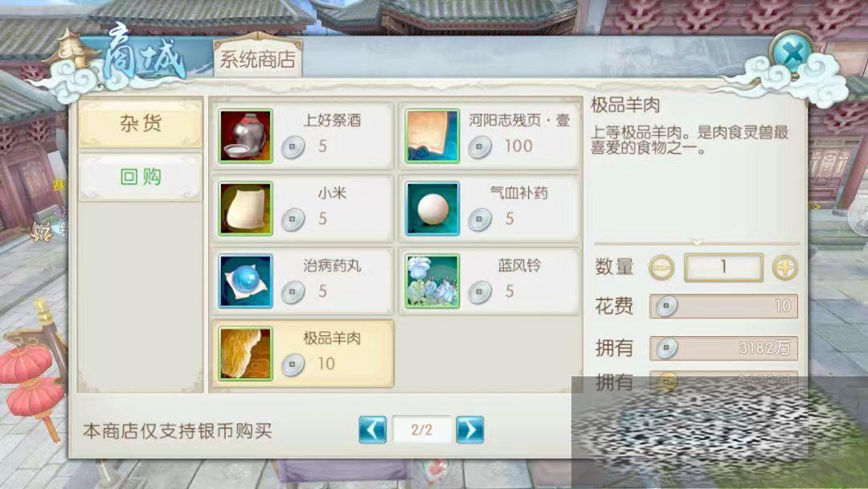Click the 2/2 page indicator
The height and width of the screenshot is (489, 868).
[x=422, y=429]
